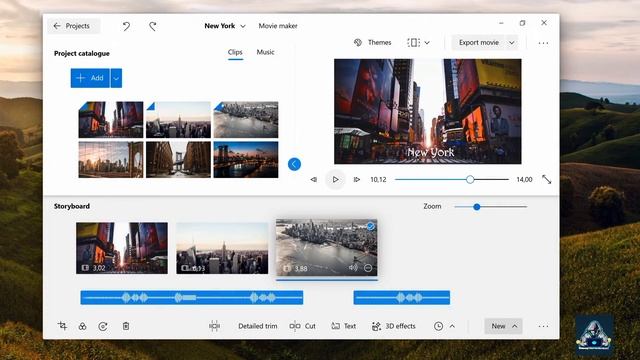Click the Storyboard heading
Screen dimensions: 640x360
(72, 206)
